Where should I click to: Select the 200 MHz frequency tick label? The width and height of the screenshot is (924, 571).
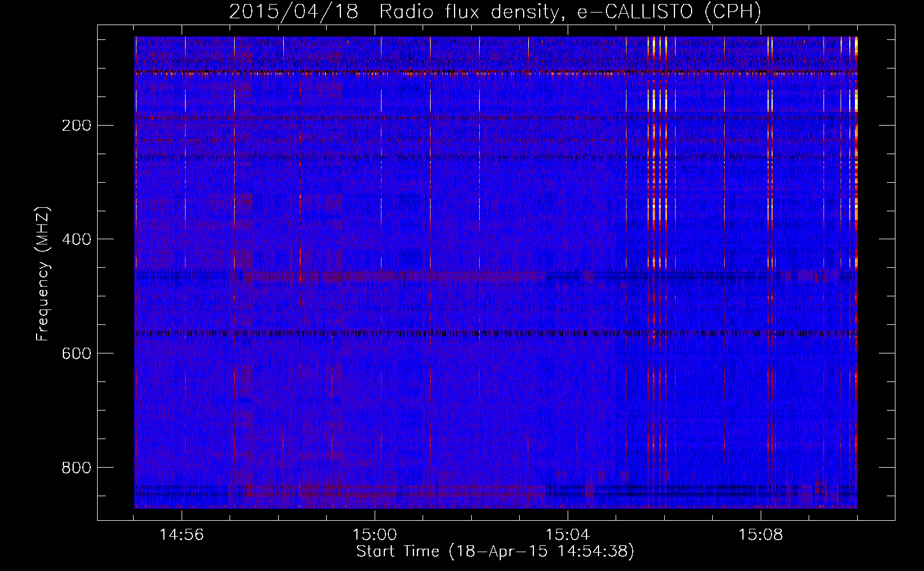[77, 125]
